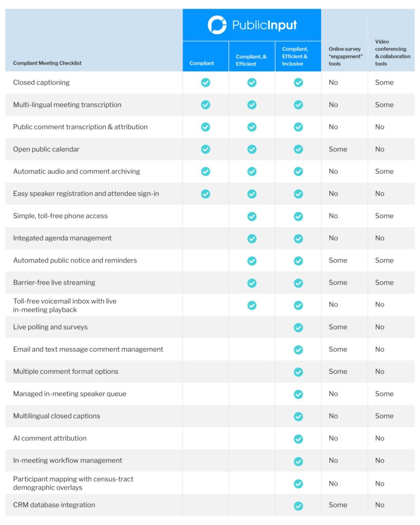Click Simple, toll-free phone access checkmark under Compliant & Efficient
420x525 pixels.
click(x=252, y=216)
